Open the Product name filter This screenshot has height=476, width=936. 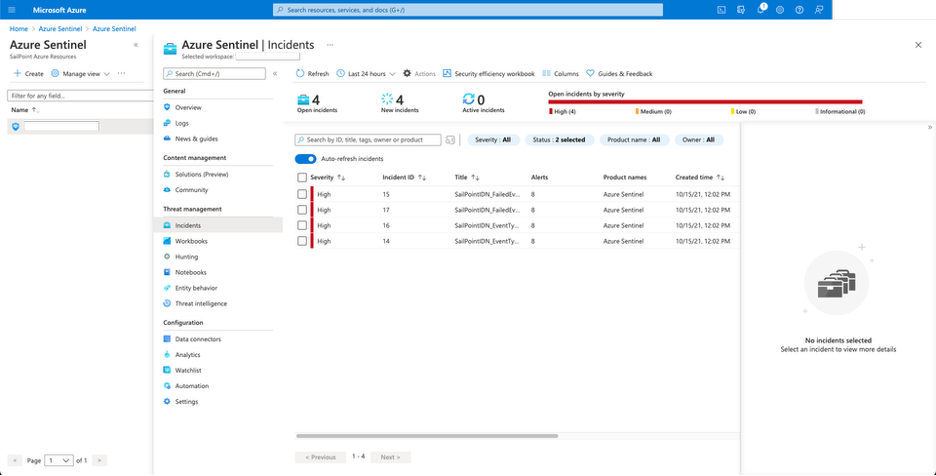pyautogui.click(x=633, y=140)
